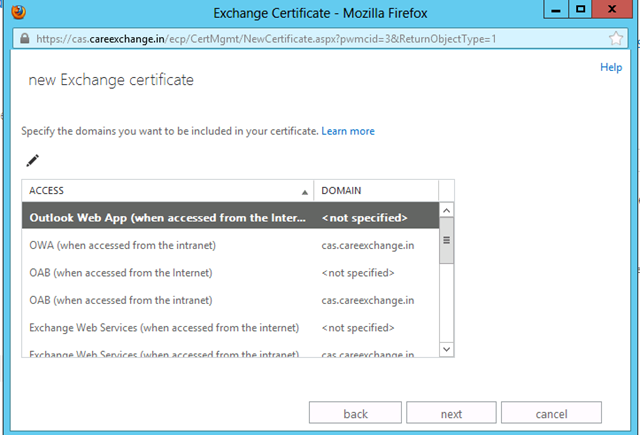
Task: Click <not specified> in the highlighted row
Action: [x=364, y=218]
